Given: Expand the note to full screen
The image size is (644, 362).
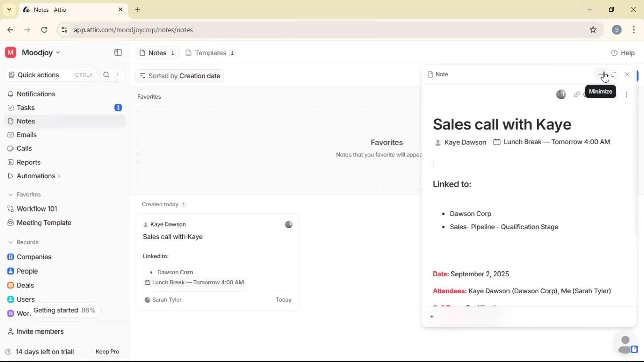Looking at the screenshot, I should 614,74.
